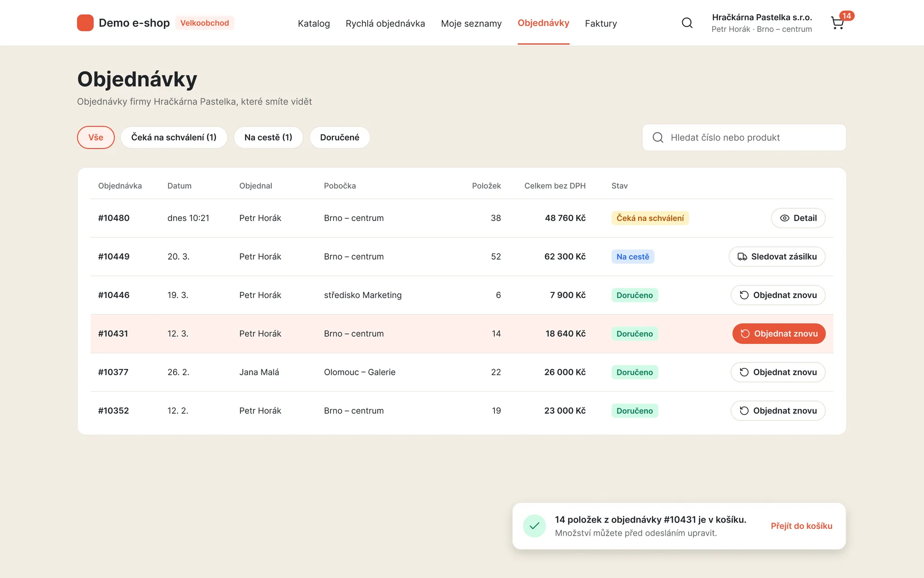The height and width of the screenshot is (578, 924).
Task: Click the Datum column header
Action: (180, 186)
